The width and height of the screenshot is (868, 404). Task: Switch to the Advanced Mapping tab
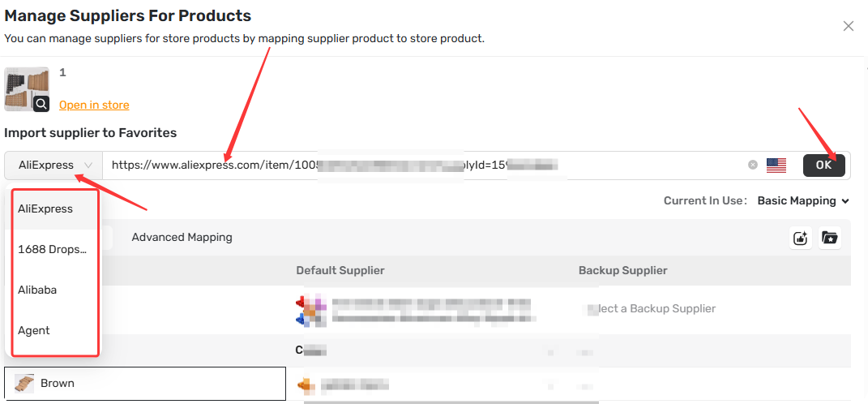[182, 237]
